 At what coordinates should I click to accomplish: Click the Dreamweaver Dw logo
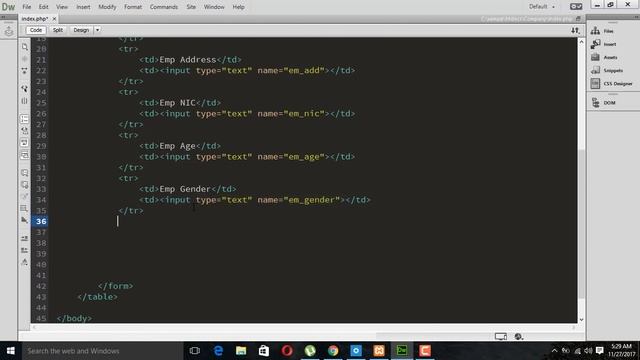pos(8,7)
